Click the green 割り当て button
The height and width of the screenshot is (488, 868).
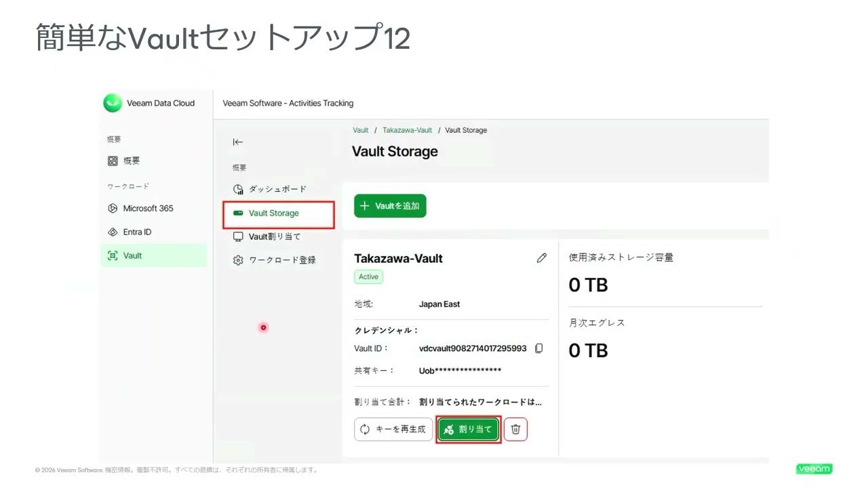[469, 429]
